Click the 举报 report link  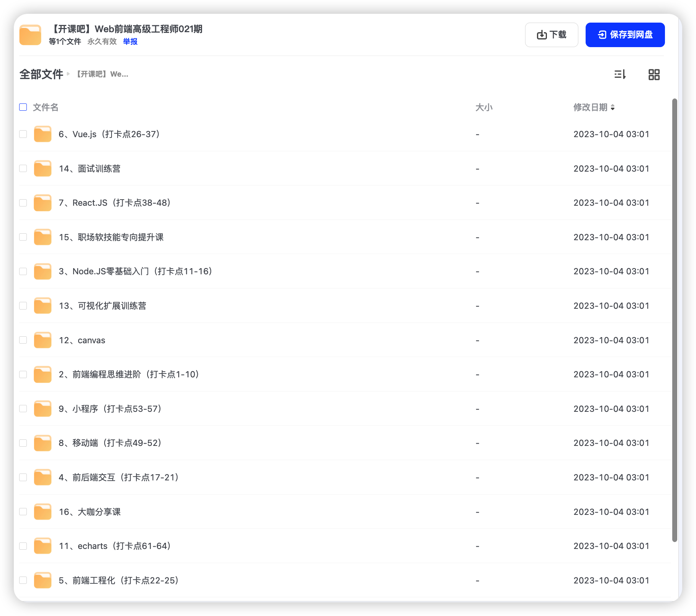pyautogui.click(x=130, y=41)
